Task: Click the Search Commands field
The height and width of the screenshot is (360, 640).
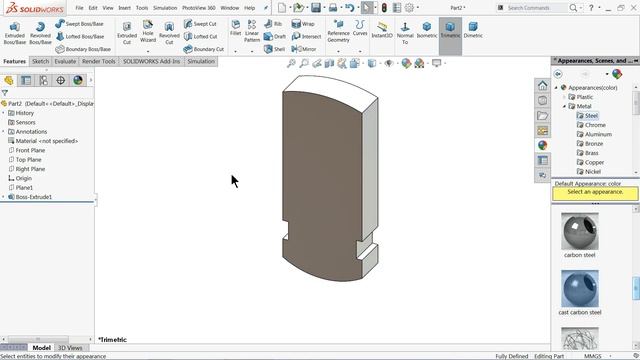Action: tap(536, 8)
